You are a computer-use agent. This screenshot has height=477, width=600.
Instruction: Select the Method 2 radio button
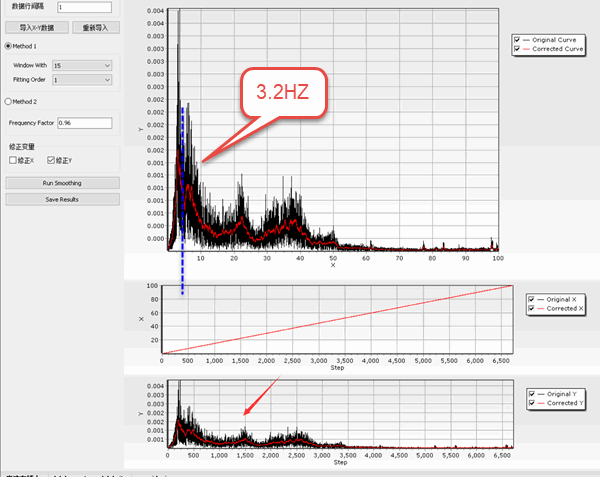coord(9,101)
